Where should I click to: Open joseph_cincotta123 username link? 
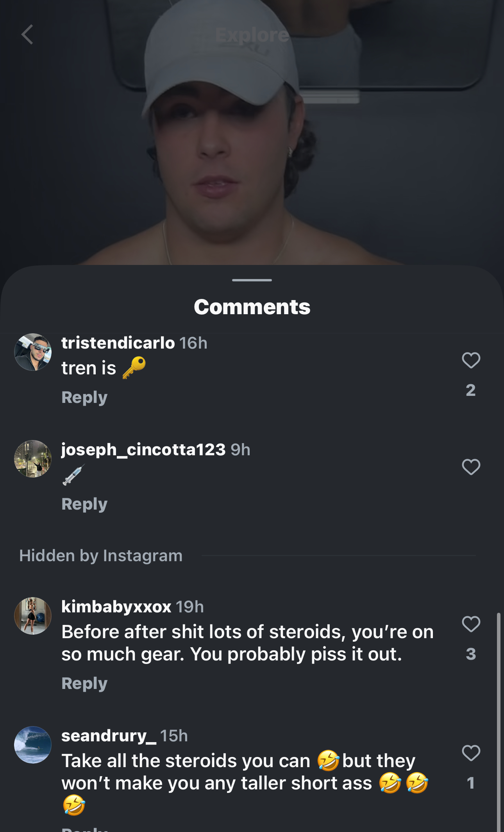click(x=143, y=449)
